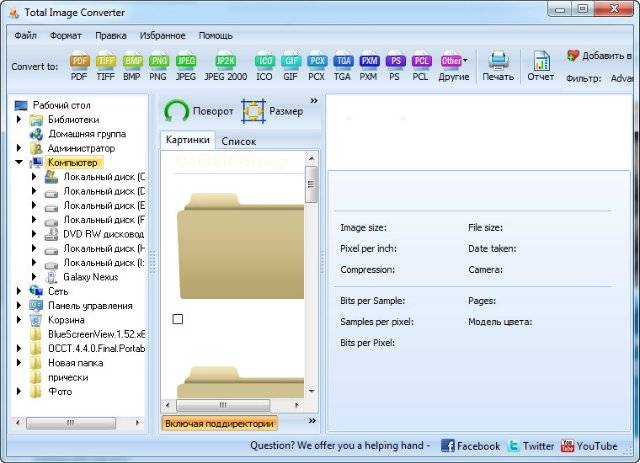Click folder tree horizontal scrollbar handle
The width and height of the screenshot is (640, 463).
(71, 423)
